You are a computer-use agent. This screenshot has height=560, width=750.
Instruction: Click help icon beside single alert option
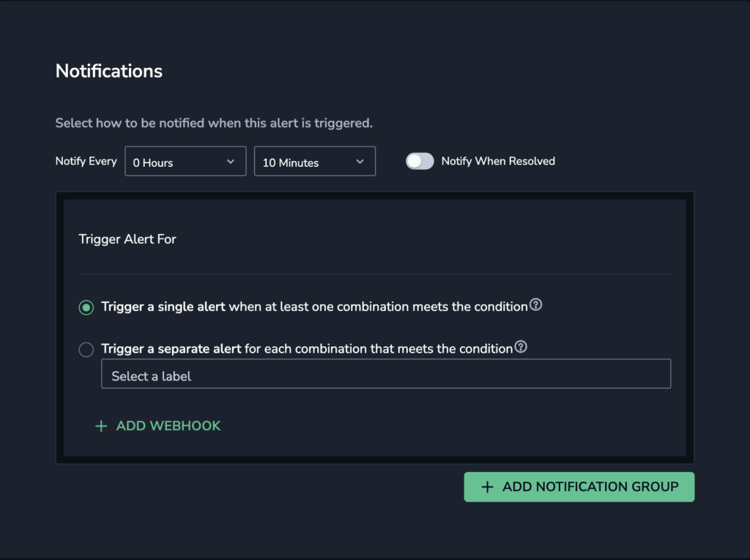pyautogui.click(x=535, y=305)
